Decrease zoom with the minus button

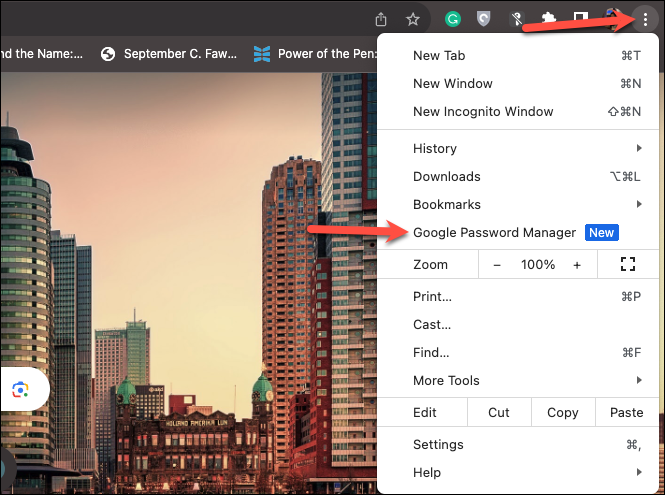(497, 265)
